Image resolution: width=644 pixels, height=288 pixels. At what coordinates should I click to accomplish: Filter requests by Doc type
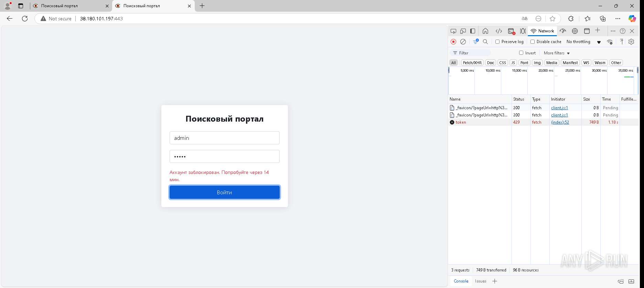491,63
